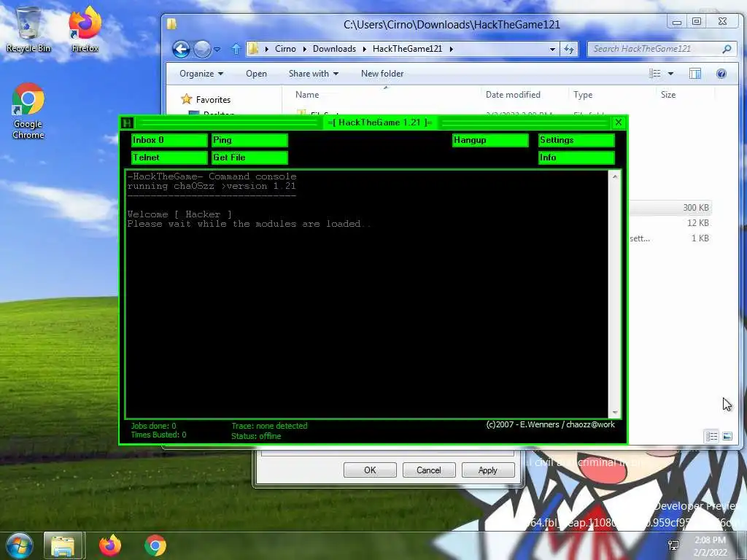The image size is (747, 560).
Task: Click Cancel in the dialog behind
Action: [429, 470]
